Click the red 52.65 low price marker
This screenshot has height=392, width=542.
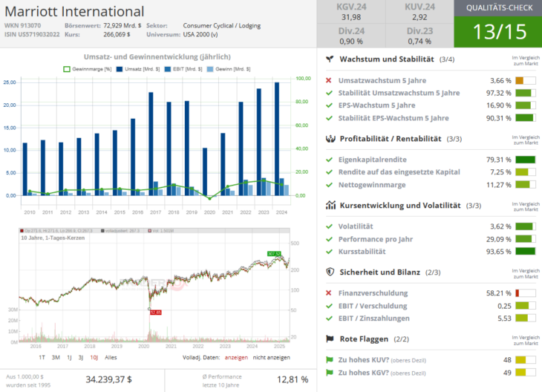click(156, 312)
